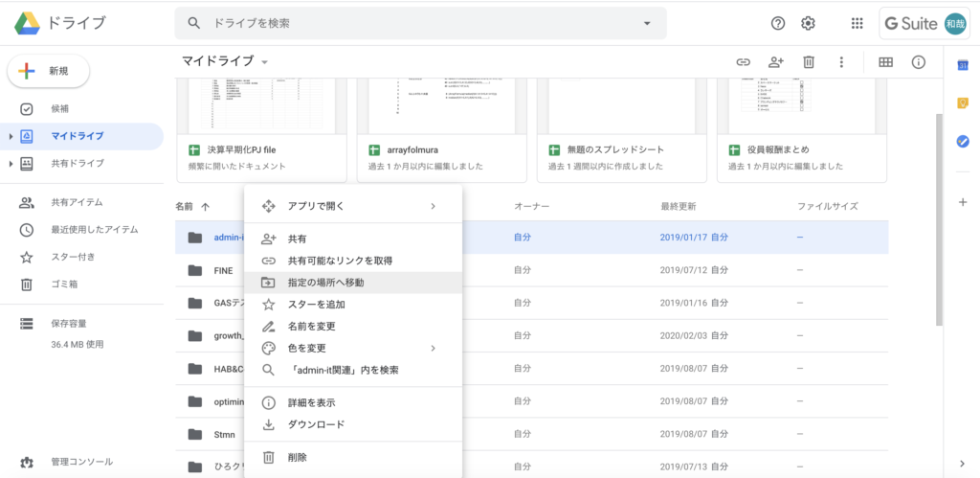Select the FINE folder row
The width and height of the screenshot is (980, 478).
click(x=531, y=270)
